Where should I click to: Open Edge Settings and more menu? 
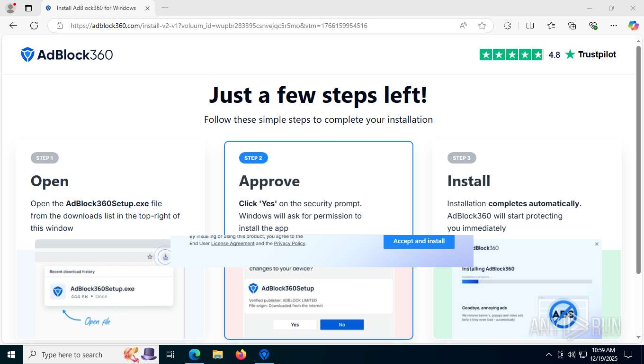coord(614,26)
